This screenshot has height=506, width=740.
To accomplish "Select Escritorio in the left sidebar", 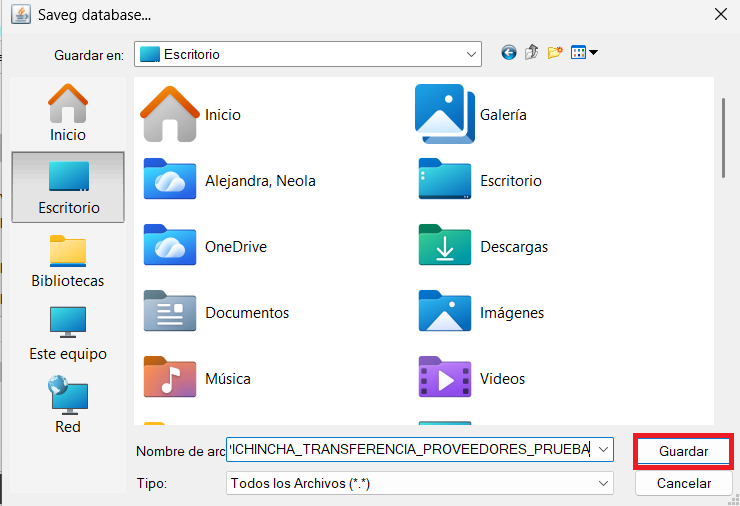I will (x=68, y=187).
